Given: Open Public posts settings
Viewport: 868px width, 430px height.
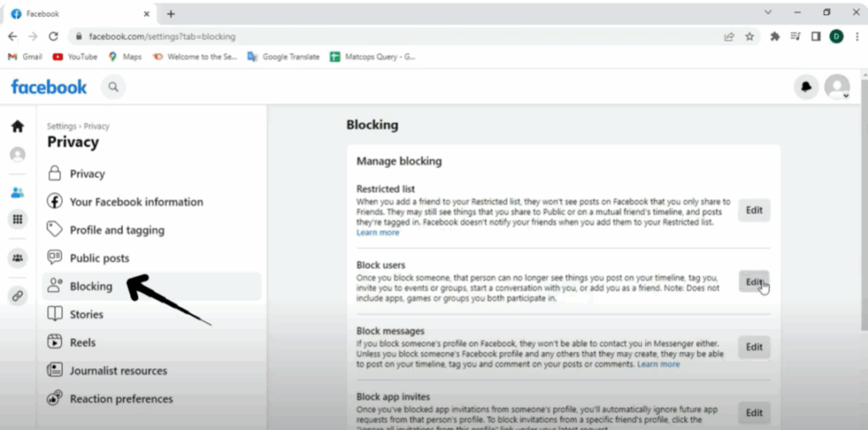Looking at the screenshot, I should (151, 258).
